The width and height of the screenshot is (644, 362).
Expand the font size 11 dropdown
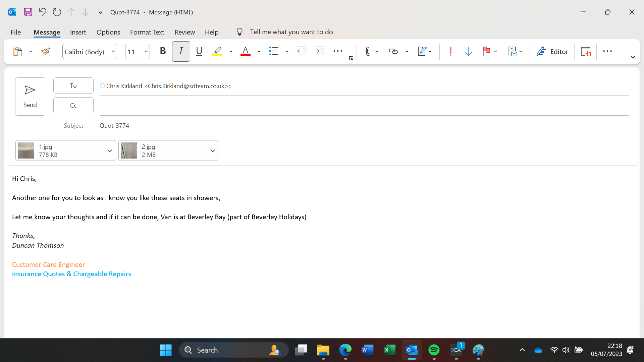(146, 52)
